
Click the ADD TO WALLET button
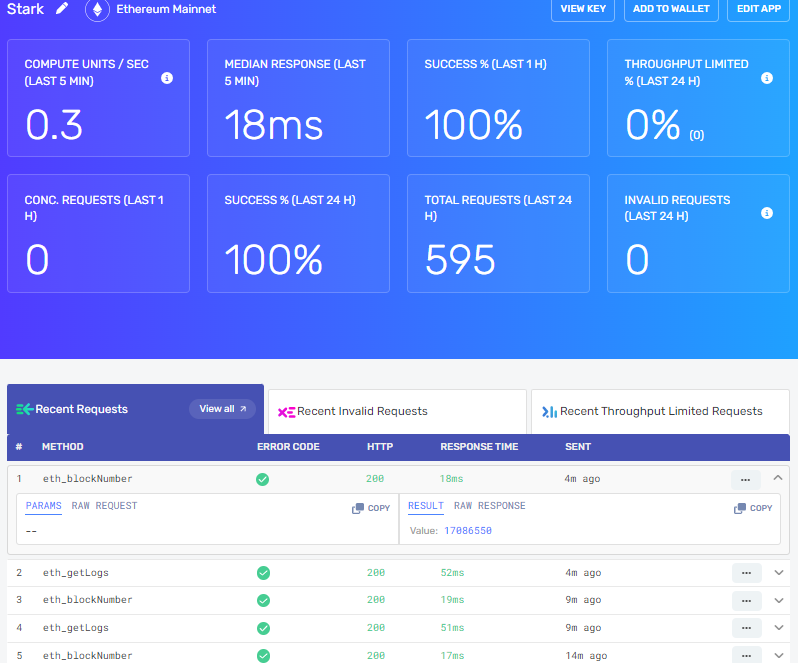click(671, 9)
